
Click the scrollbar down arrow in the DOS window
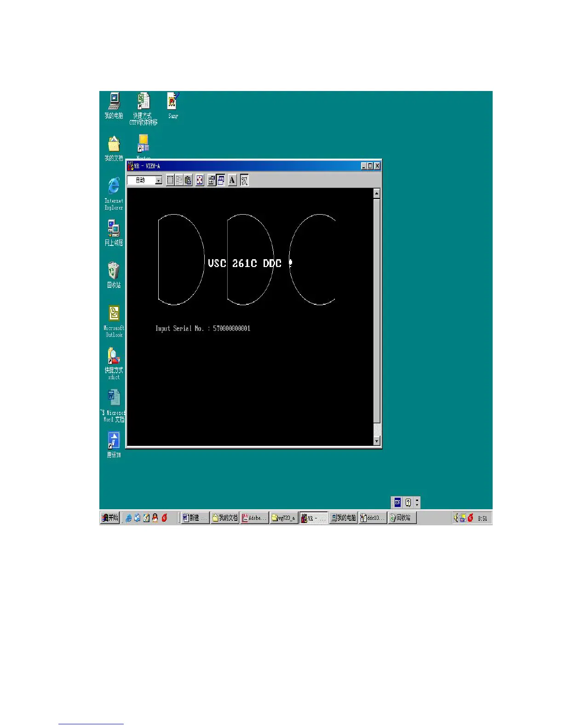tap(377, 441)
